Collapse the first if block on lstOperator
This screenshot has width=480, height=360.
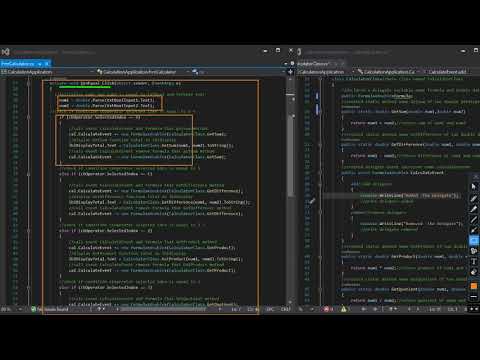click(x=28, y=117)
